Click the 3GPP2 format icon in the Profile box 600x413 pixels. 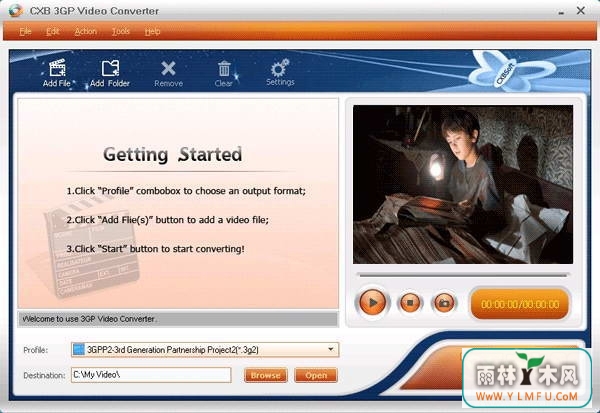pyautogui.click(x=79, y=349)
